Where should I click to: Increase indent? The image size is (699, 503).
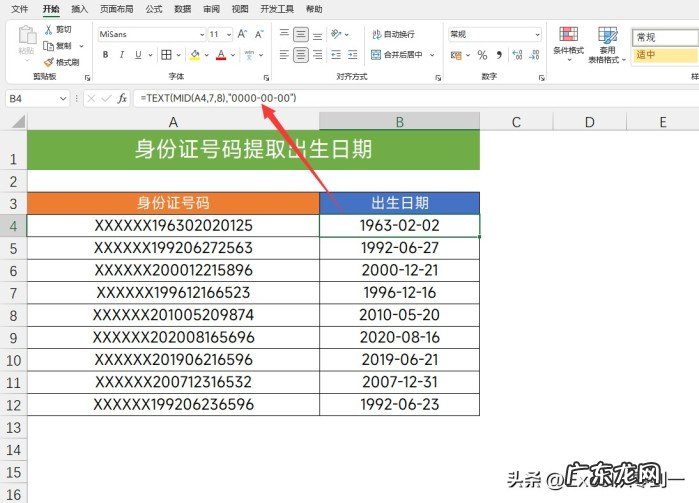[x=353, y=55]
